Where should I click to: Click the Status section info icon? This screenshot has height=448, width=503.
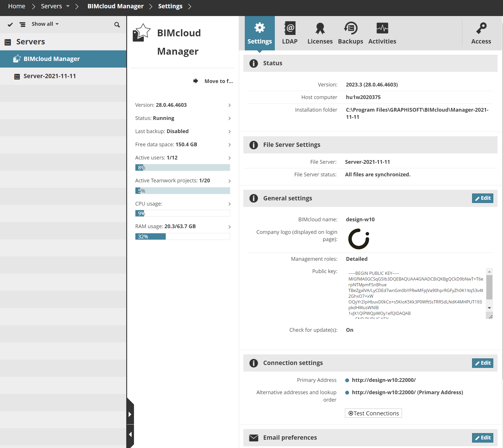[253, 63]
